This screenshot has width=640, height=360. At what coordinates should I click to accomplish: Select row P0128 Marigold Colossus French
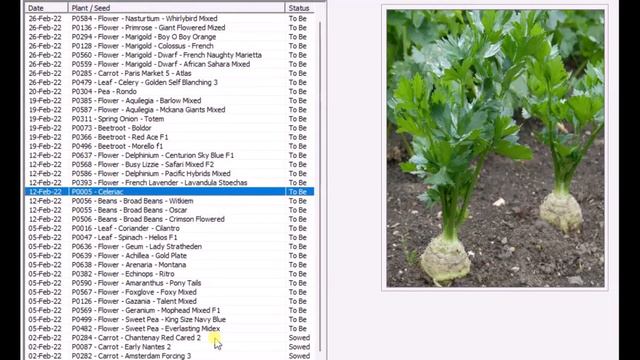click(x=169, y=46)
